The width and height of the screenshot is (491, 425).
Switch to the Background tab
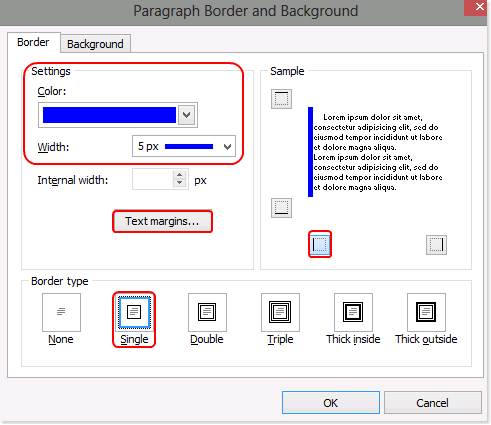point(95,44)
